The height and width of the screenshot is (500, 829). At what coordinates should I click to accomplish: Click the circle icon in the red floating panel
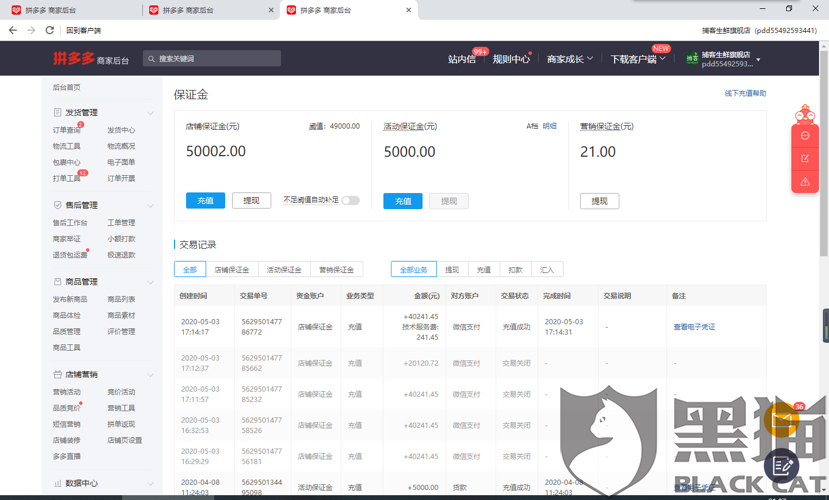coord(805,136)
